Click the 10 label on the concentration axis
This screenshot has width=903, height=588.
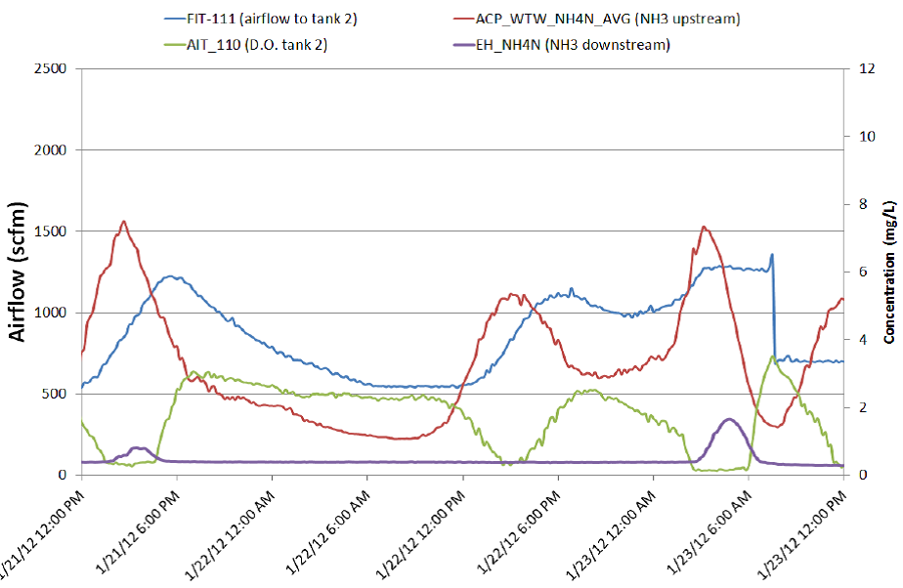pos(867,137)
